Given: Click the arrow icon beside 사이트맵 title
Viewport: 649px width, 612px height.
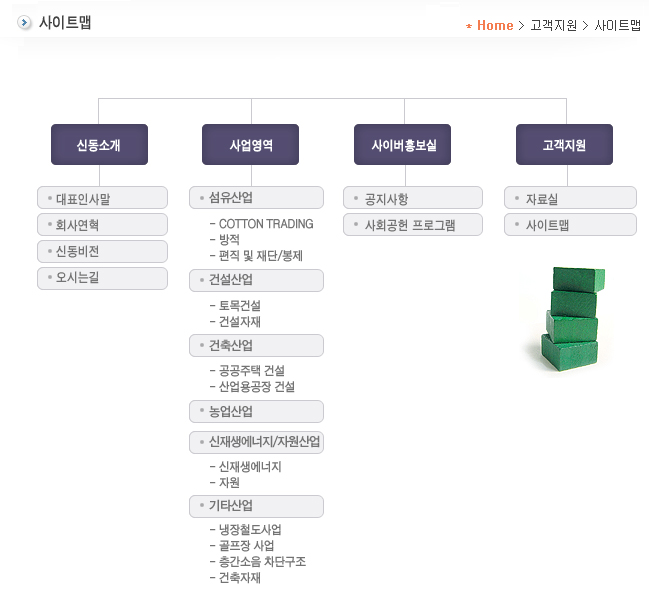Looking at the screenshot, I should 24,23.
